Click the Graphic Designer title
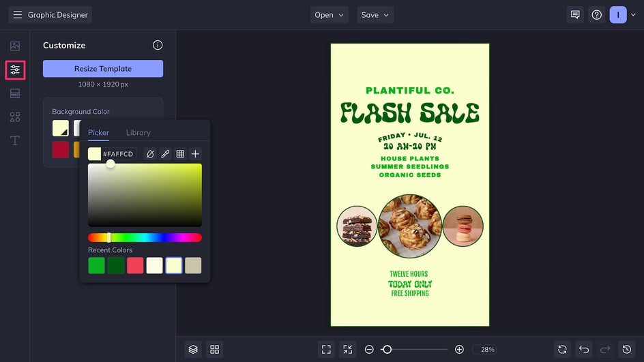This screenshot has width=644, height=362. [x=58, y=15]
